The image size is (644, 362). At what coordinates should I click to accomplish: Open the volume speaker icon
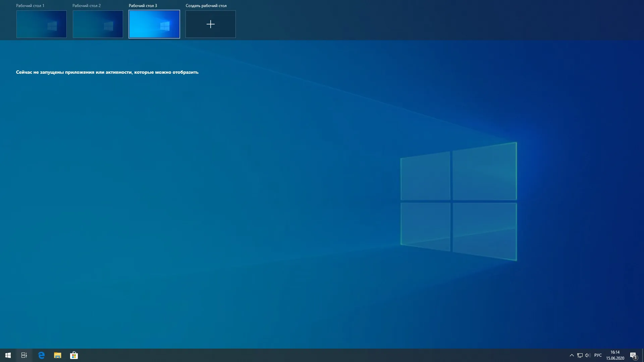(588, 355)
